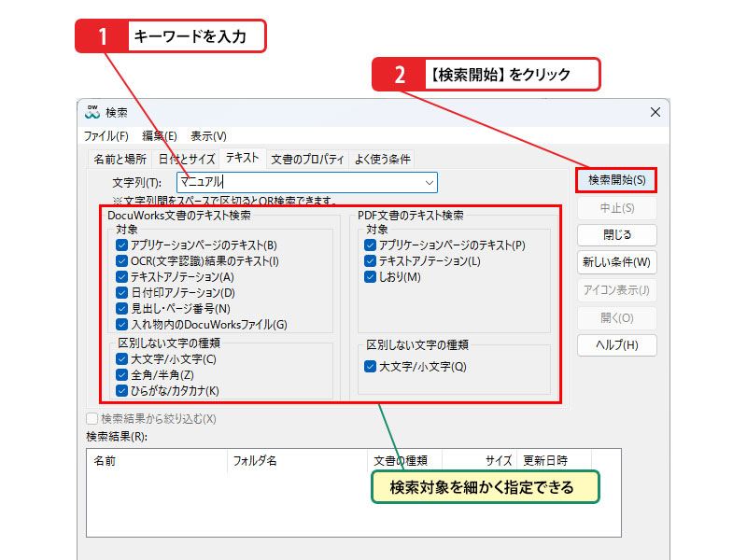Screen dimensions: 747x560
Task: Open the よく使う条件 tab
Action: coord(382,159)
